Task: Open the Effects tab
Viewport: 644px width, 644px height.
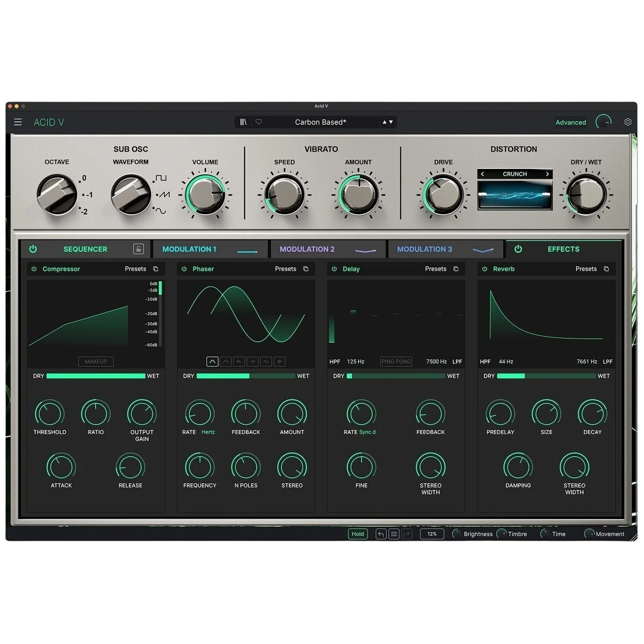Action: (564, 249)
